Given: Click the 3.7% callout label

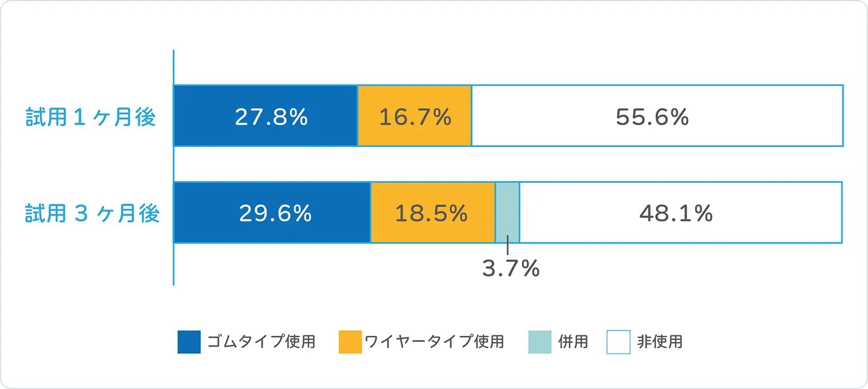Looking at the screenshot, I should point(511,269).
